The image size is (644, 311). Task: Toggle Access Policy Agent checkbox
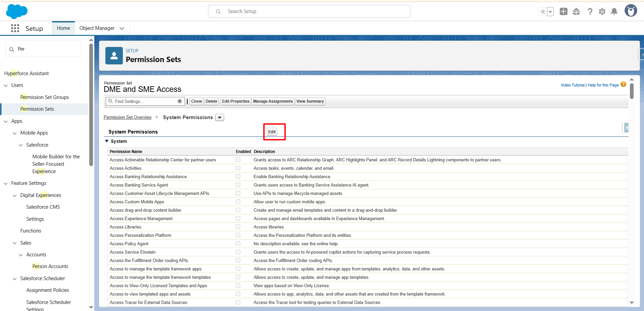(x=238, y=244)
